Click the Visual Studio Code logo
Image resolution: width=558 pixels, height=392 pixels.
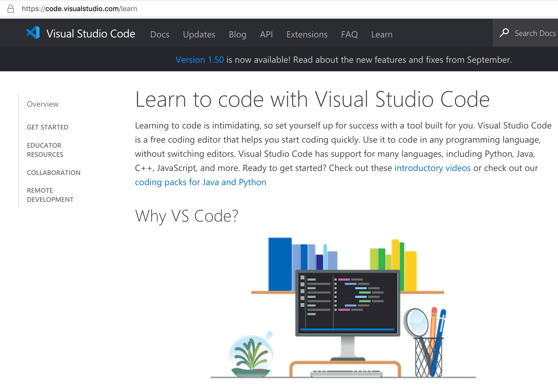(x=33, y=33)
